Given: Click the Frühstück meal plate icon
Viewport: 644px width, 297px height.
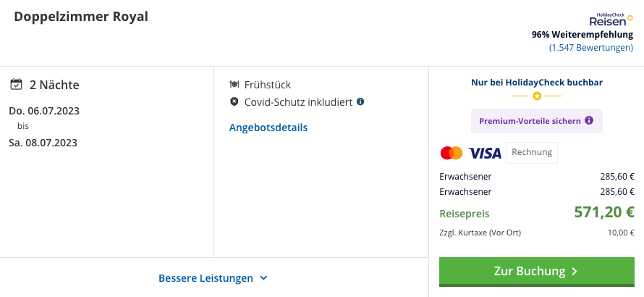Looking at the screenshot, I should point(234,84).
